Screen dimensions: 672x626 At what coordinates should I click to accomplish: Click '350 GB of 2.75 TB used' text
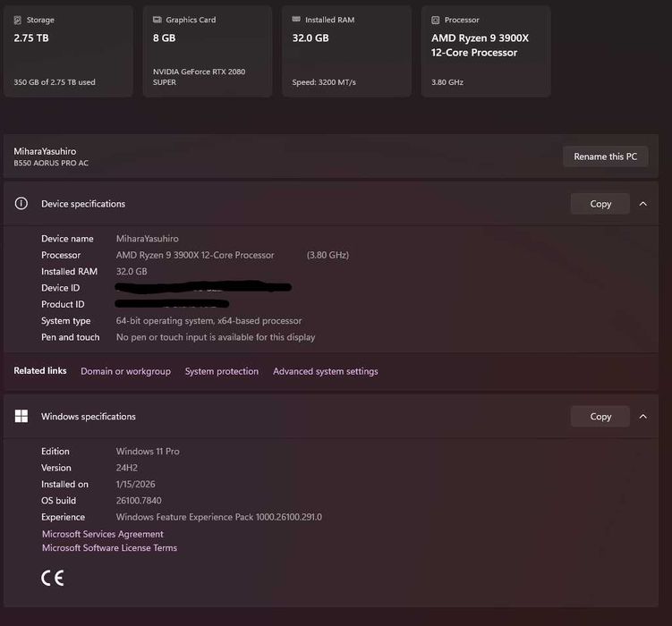click(x=55, y=82)
